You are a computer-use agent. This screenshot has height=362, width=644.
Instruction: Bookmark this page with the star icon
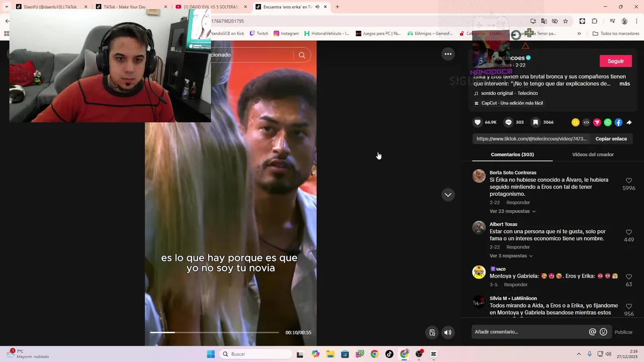click(566, 21)
